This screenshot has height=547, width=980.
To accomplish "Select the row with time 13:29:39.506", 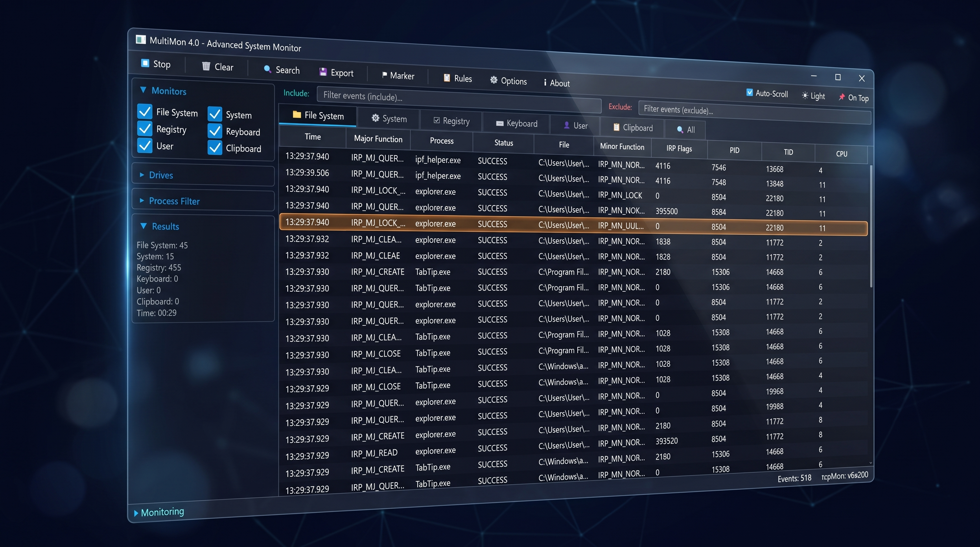I will [574, 178].
